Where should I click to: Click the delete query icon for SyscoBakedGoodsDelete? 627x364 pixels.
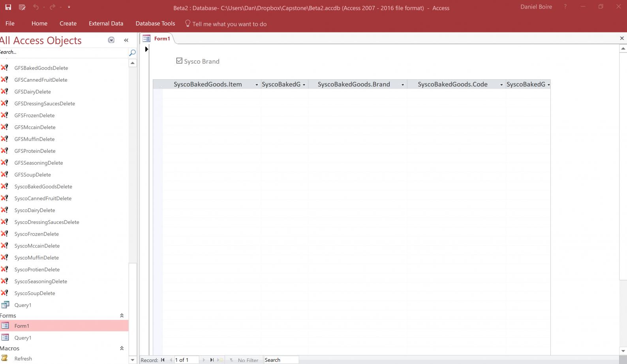point(5,186)
